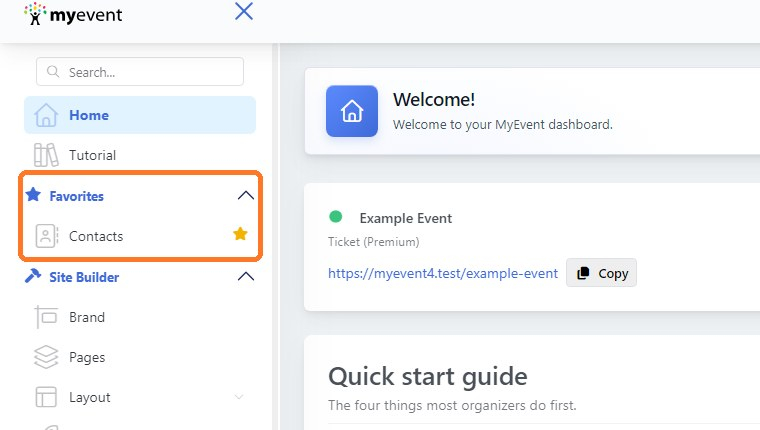The width and height of the screenshot is (760, 430).
Task: Click the stacked layers Pages icon
Action: pyautogui.click(x=46, y=357)
